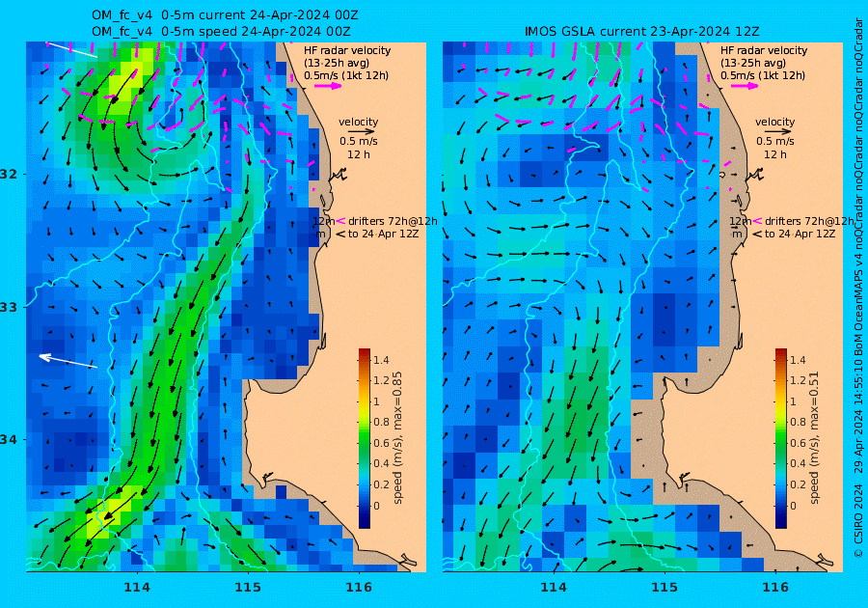868x608 pixels.
Task: Click the longitude 115 label under right map
Action: pos(665,587)
